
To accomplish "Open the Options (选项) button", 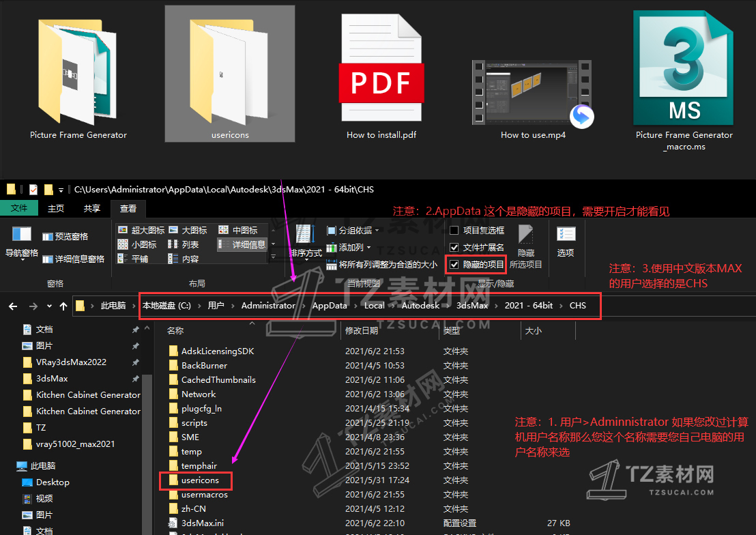I will click(566, 242).
